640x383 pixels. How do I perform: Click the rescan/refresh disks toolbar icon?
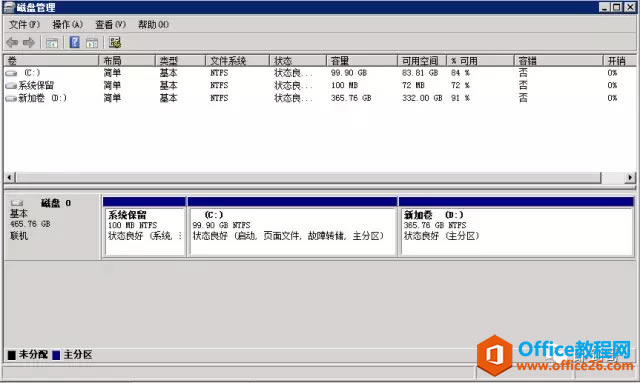tap(115, 42)
